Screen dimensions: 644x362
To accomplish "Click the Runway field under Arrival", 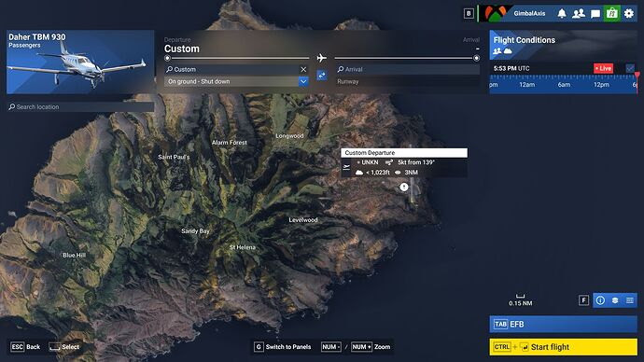I will [x=408, y=81].
